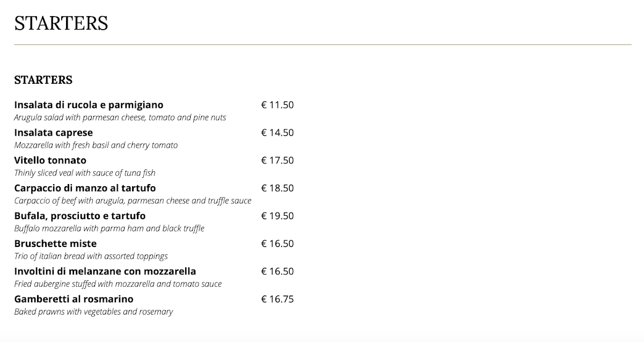Viewport: 644px width, 342px height.
Task: Select Involtini di melanzane con mozzarella
Action: tap(105, 271)
